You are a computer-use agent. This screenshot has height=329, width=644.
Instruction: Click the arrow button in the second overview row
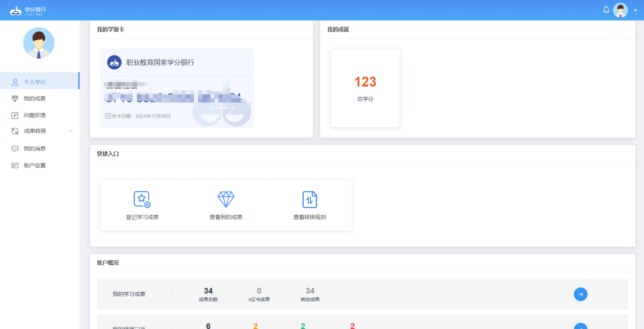point(580,326)
